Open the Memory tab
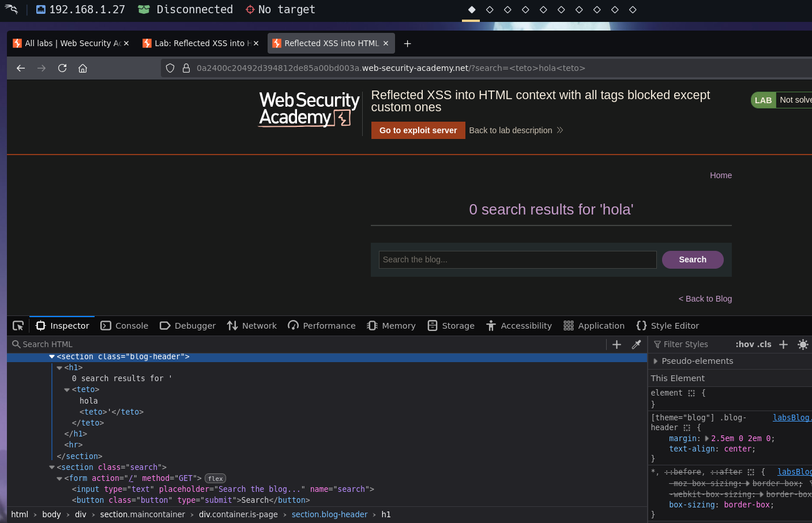812x523 pixels. tap(391, 326)
